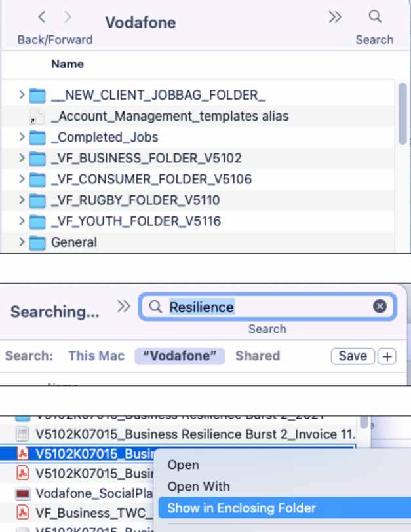The image size is (411, 532).
Task: Click the magnifier inside the search field
Action: click(155, 307)
